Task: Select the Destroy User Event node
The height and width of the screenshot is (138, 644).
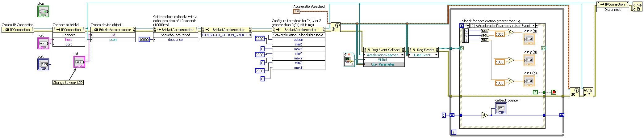Action: (x=574, y=92)
